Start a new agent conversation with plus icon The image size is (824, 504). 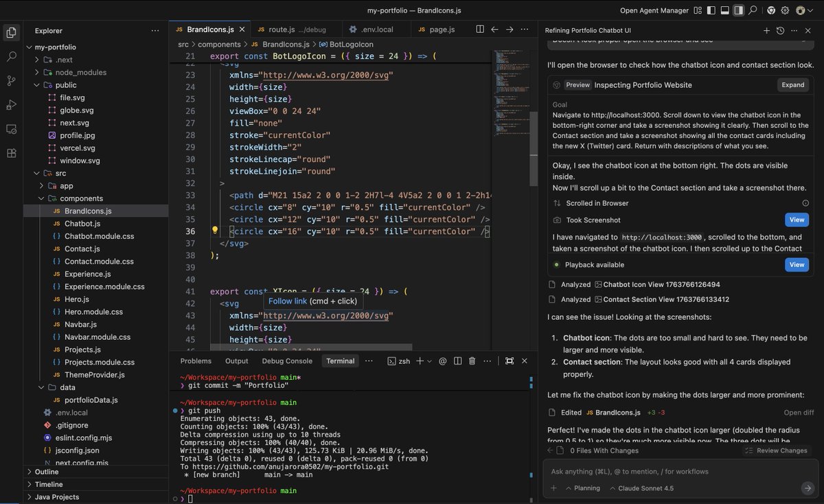tap(766, 30)
